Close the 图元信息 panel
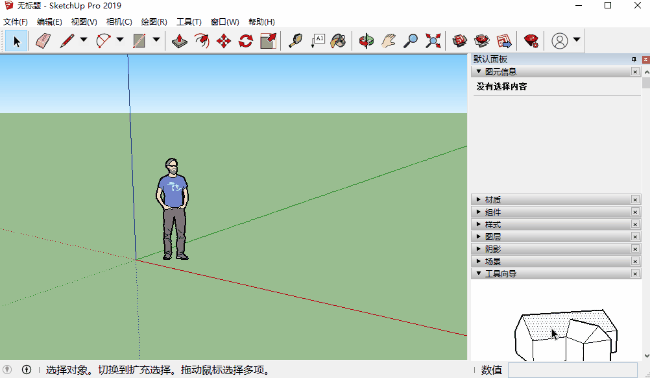 tap(635, 72)
